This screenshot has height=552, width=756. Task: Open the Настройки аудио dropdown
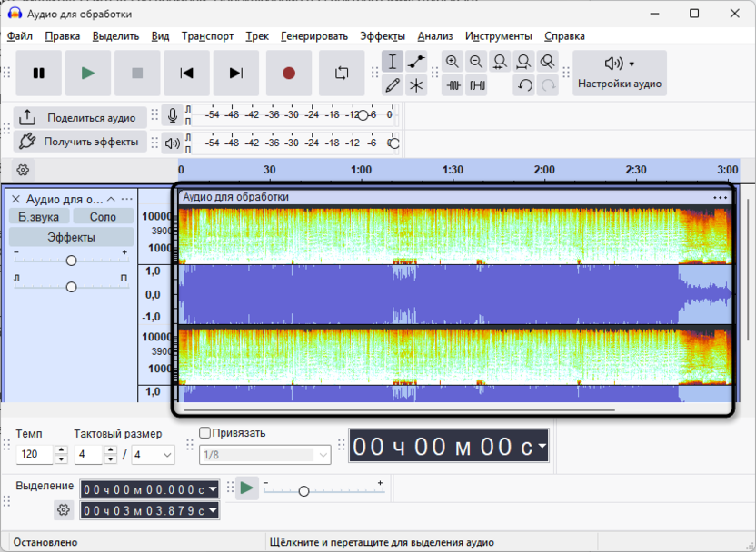coord(620,74)
